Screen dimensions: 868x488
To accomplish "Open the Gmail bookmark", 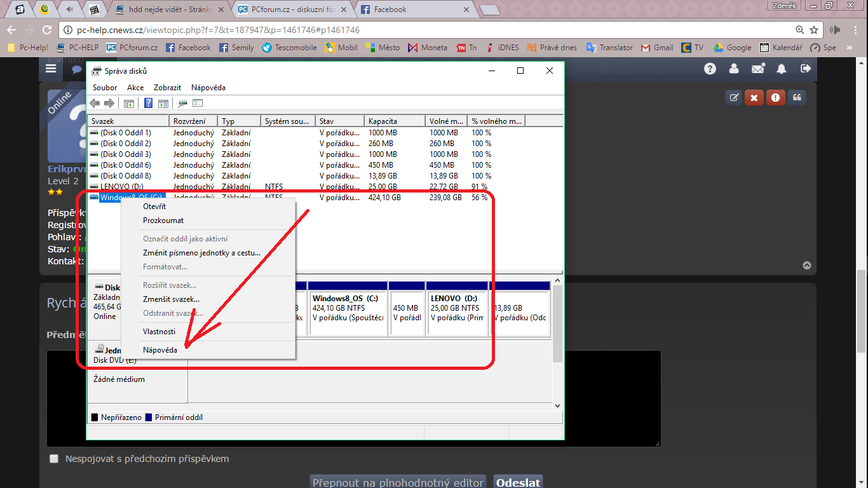I will pyautogui.click(x=656, y=48).
